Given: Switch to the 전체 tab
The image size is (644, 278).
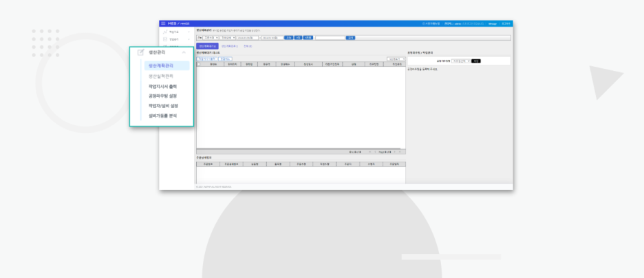Looking at the screenshot, I should point(248,46).
